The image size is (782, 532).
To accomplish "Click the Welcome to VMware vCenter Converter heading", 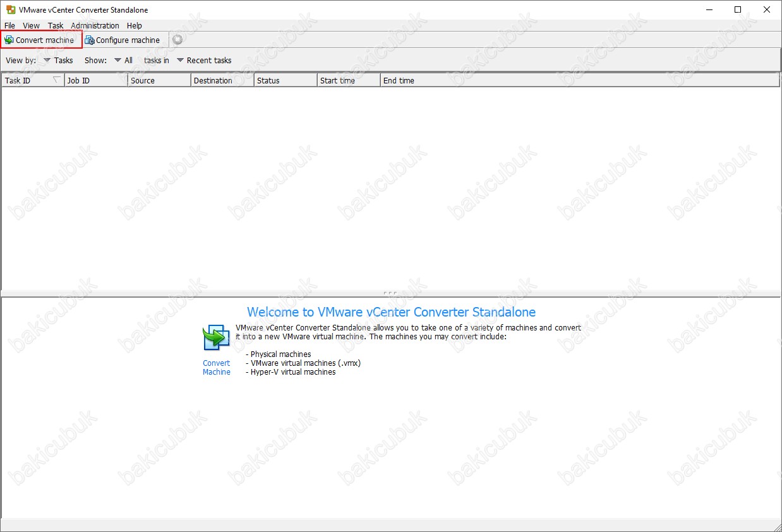I will point(391,312).
